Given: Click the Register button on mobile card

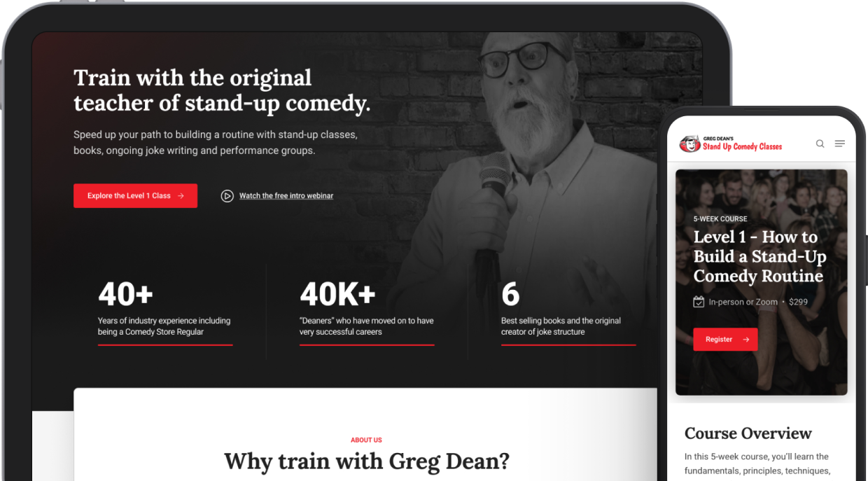Looking at the screenshot, I should pos(725,340).
